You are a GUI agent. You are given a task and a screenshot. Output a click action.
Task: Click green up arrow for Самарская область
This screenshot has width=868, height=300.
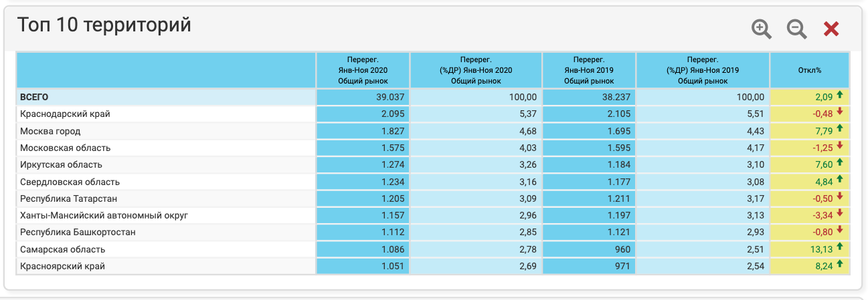pyautogui.click(x=840, y=249)
